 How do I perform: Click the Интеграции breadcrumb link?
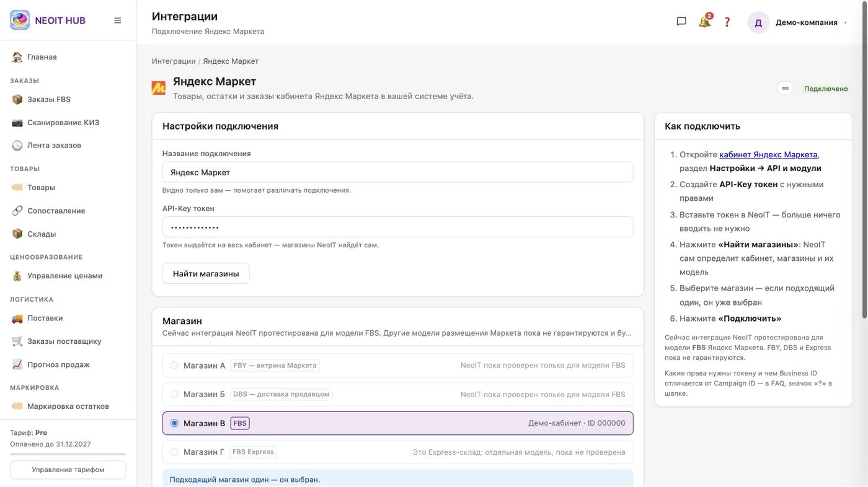click(x=174, y=61)
